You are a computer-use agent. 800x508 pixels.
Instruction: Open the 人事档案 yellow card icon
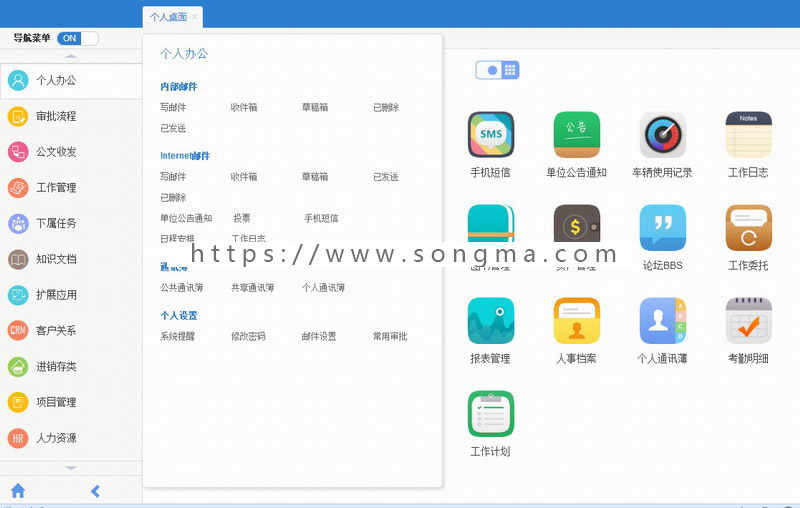[577, 320]
